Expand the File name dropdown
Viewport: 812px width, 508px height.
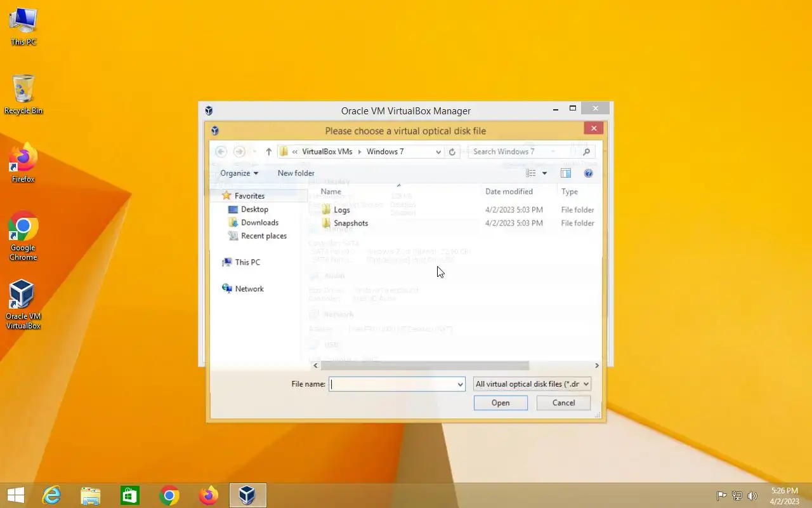tap(461, 384)
